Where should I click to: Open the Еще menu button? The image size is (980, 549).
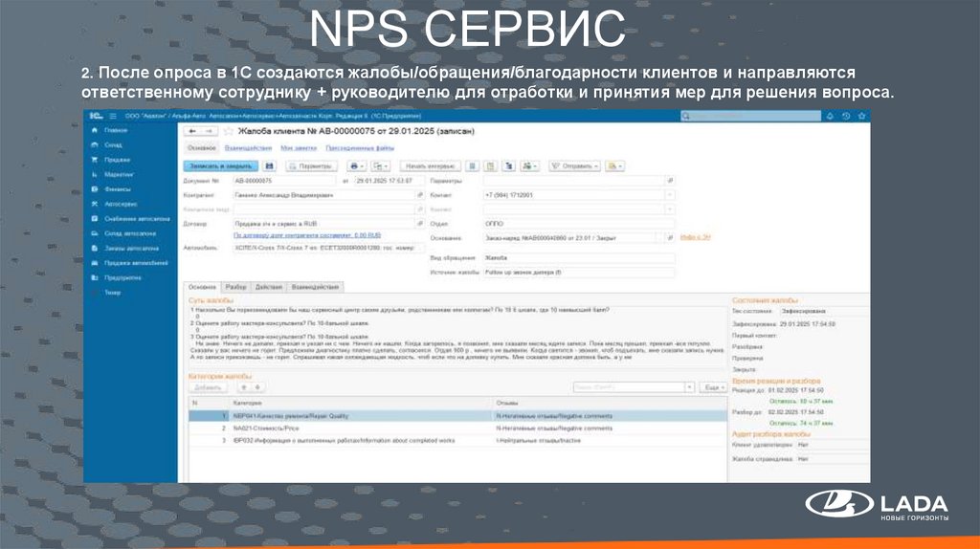pos(713,388)
